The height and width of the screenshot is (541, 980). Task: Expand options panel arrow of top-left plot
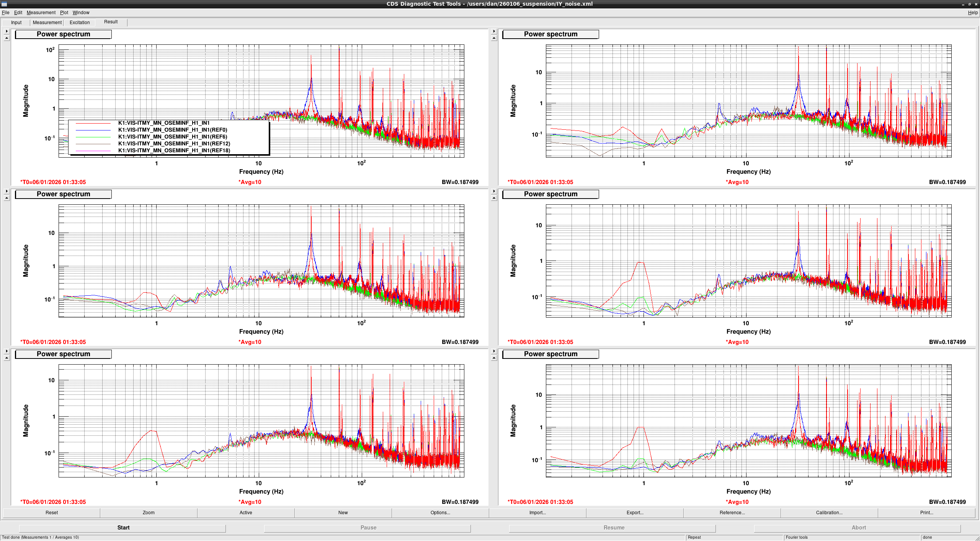pos(7,31)
